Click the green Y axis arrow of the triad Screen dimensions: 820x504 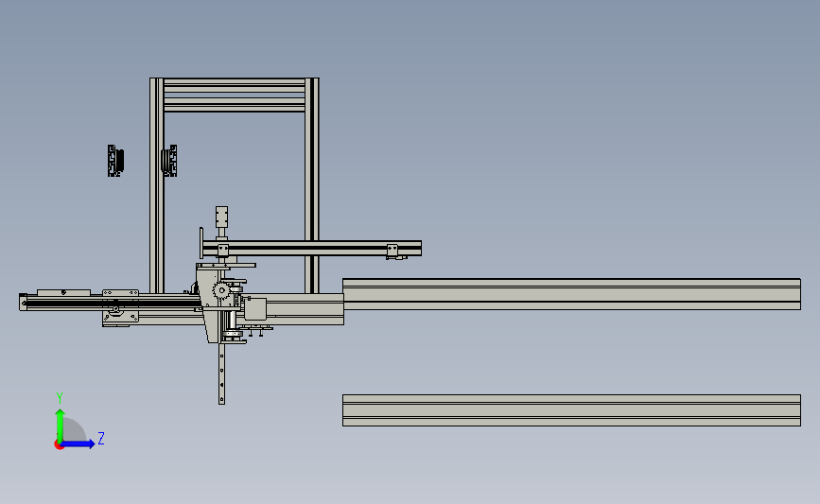[x=60, y=426]
